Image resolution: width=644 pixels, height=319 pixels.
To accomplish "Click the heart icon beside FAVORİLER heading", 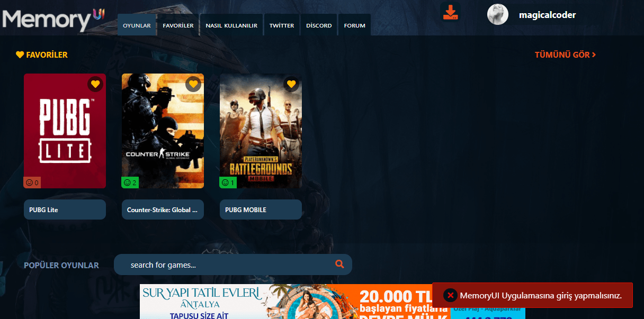I will tap(20, 54).
